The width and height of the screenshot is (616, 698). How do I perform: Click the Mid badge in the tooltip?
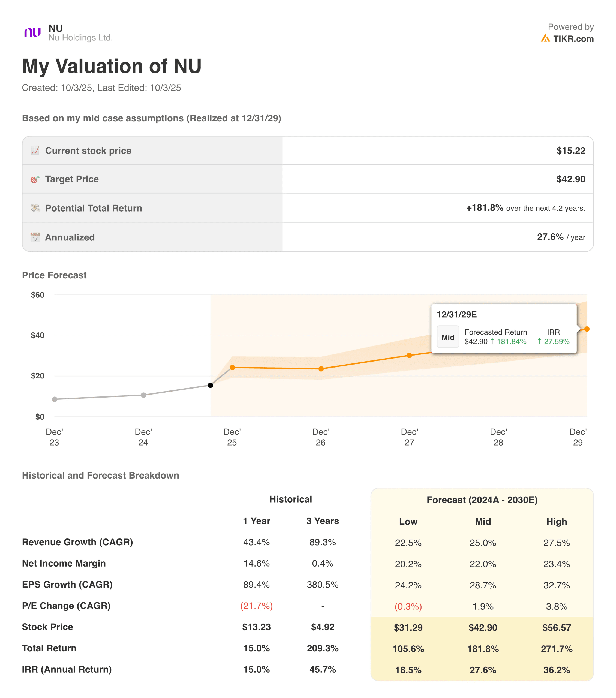[x=448, y=337]
